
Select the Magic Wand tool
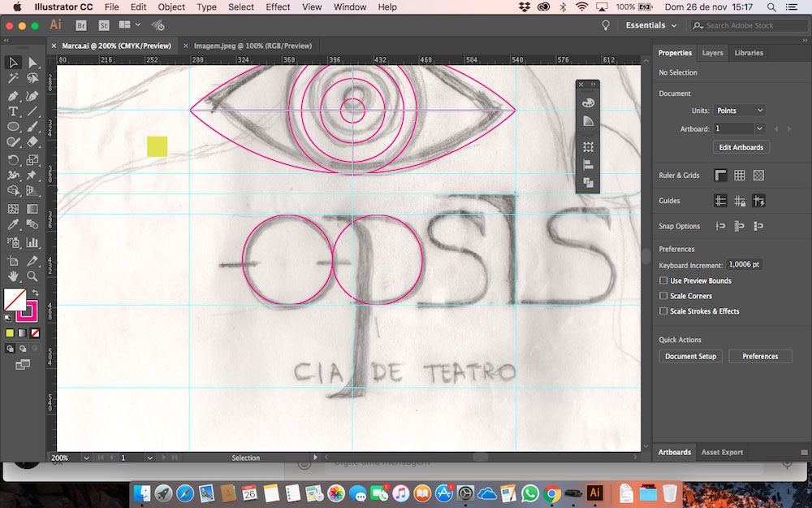[x=13, y=79]
